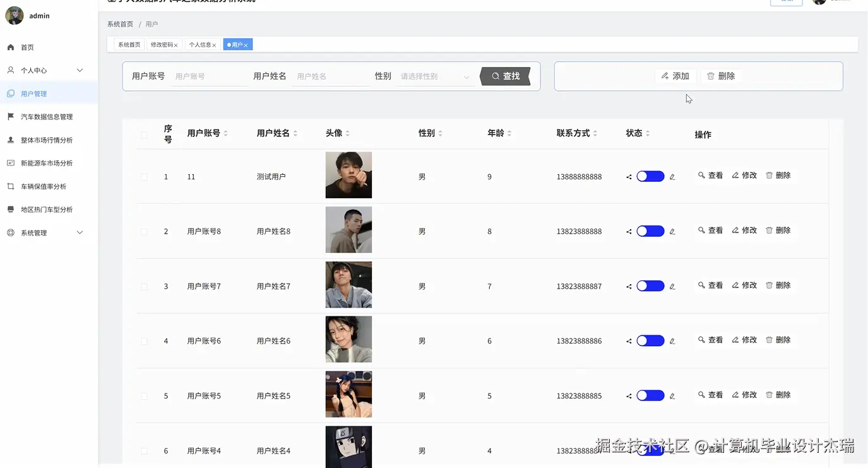Expand the 系统管理 sidebar menu

click(x=49, y=232)
